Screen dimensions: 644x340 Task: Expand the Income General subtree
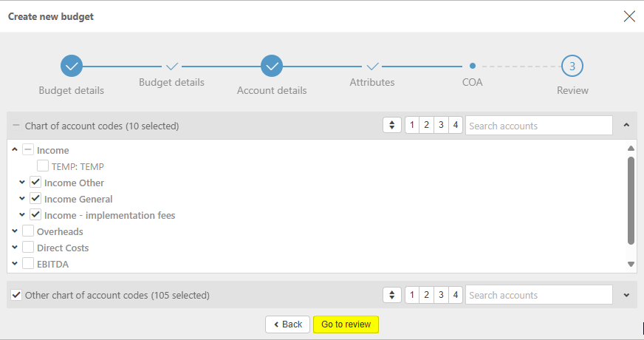(x=22, y=199)
